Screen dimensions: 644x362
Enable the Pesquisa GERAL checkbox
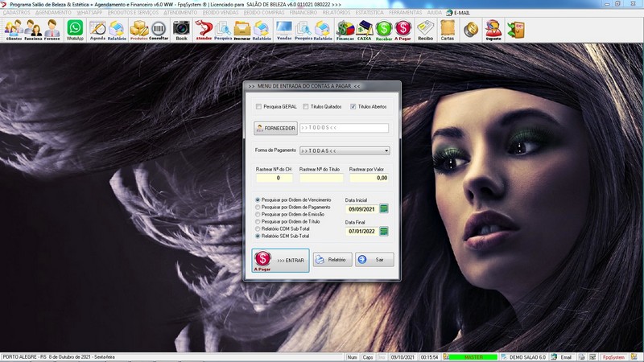coord(258,106)
